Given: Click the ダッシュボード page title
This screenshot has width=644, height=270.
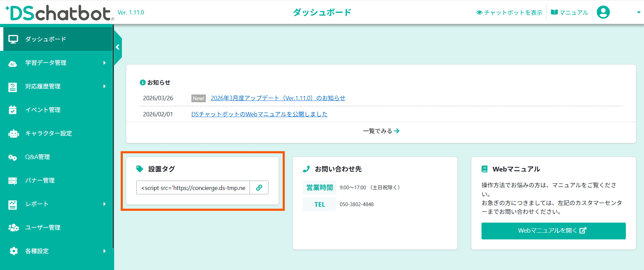Looking at the screenshot, I should (322, 12).
